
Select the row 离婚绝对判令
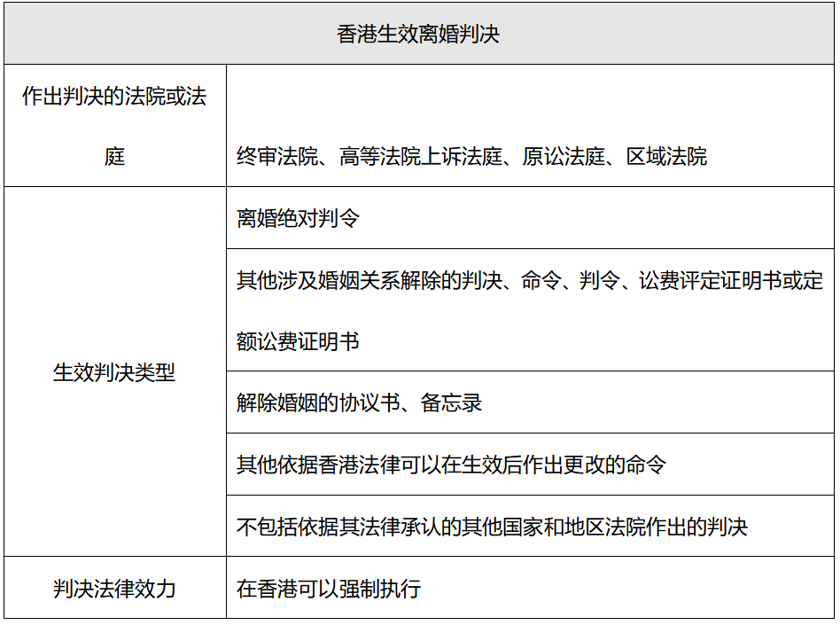click(x=531, y=217)
